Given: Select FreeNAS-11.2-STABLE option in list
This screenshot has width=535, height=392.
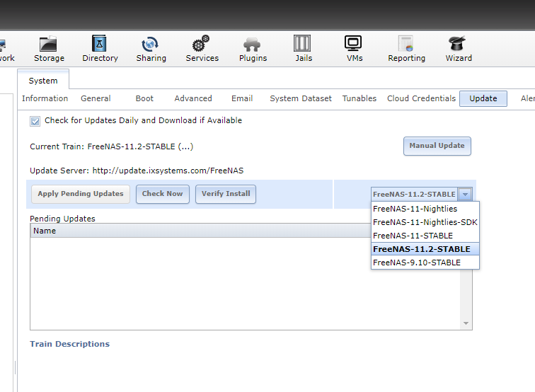Looking at the screenshot, I should (425, 249).
